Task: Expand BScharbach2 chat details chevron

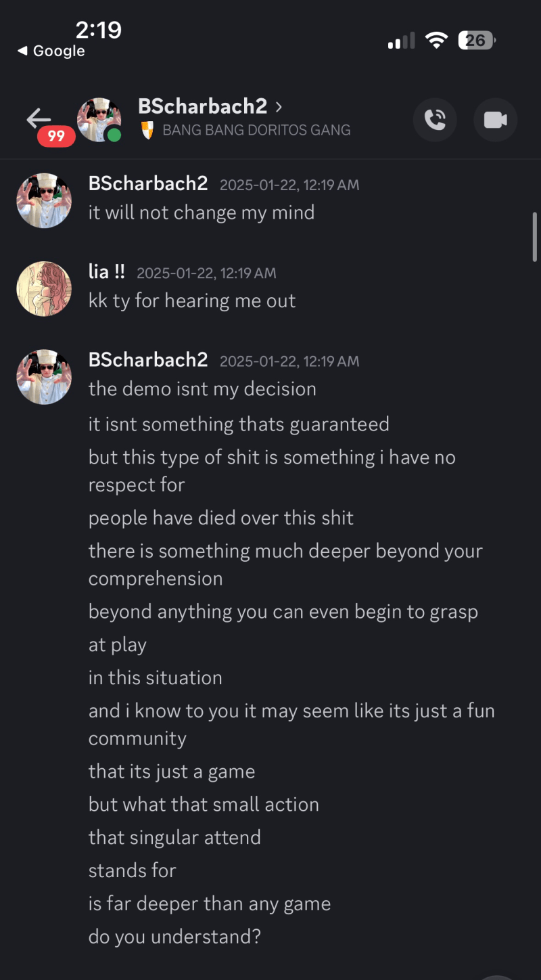Action: point(279,106)
